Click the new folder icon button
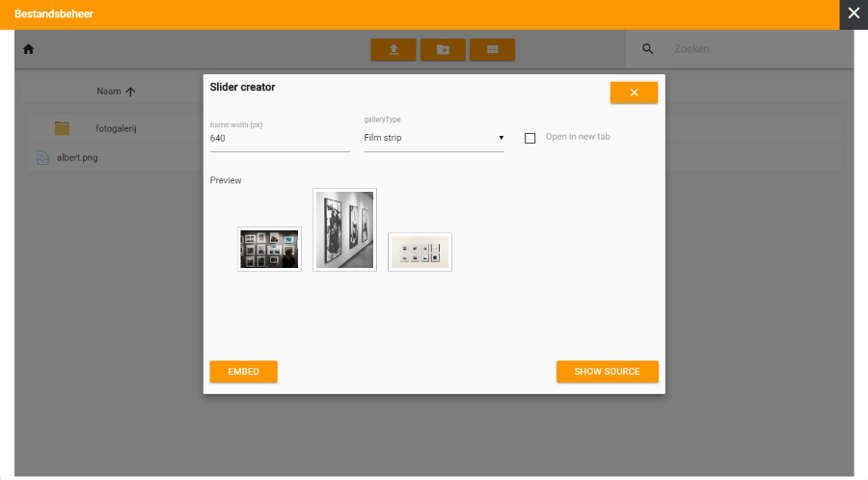The image size is (868, 480). (443, 50)
